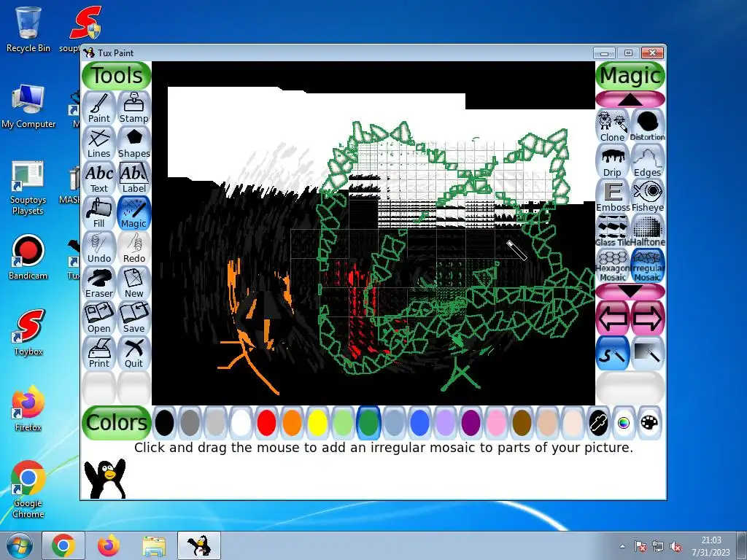Enable entire picture mode for magic
Screen dimensions: 747x560
coord(648,353)
